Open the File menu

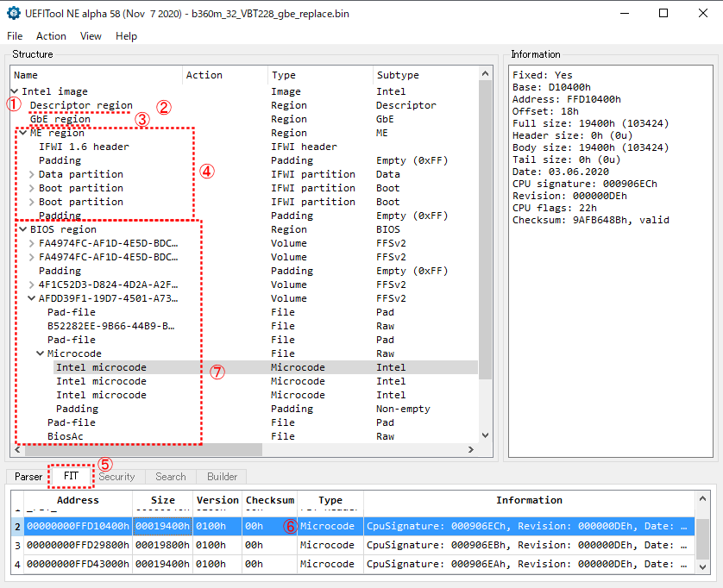pos(15,36)
